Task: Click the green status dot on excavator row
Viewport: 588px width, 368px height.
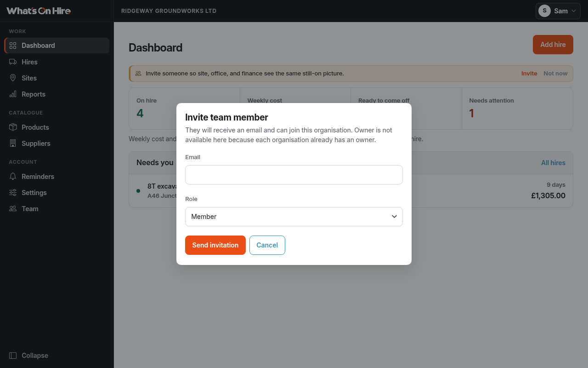Action: pyautogui.click(x=138, y=190)
